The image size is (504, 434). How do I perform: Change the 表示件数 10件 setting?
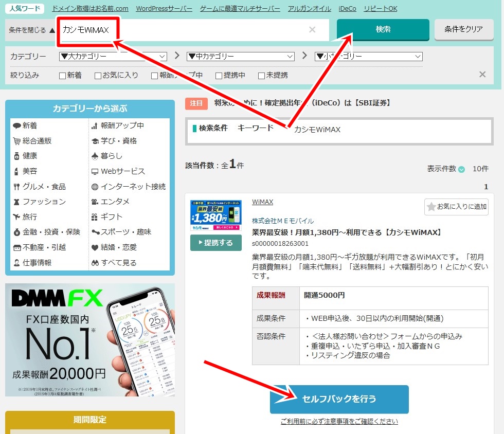click(x=480, y=169)
